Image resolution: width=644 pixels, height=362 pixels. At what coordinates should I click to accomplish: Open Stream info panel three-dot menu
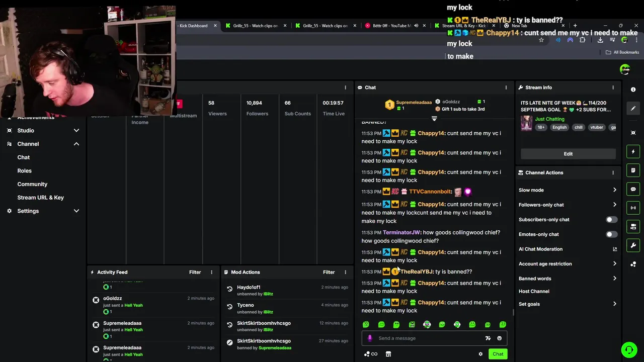[x=613, y=87]
